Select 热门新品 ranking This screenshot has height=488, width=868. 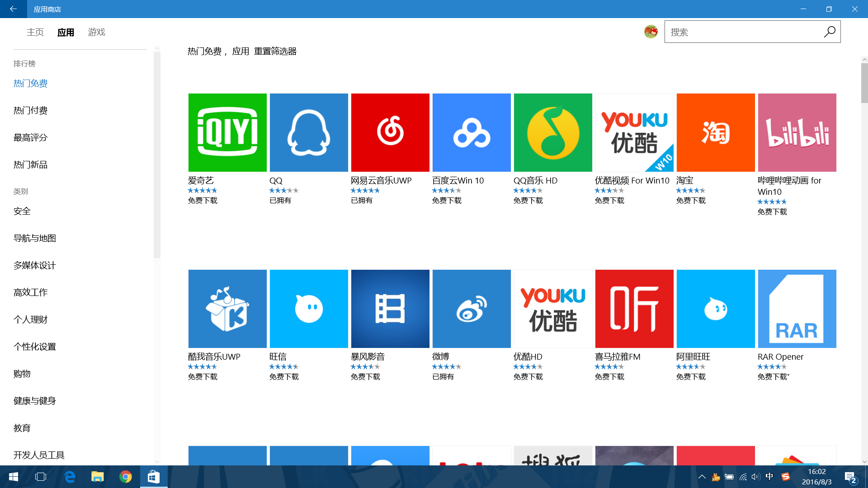point(31,164)
